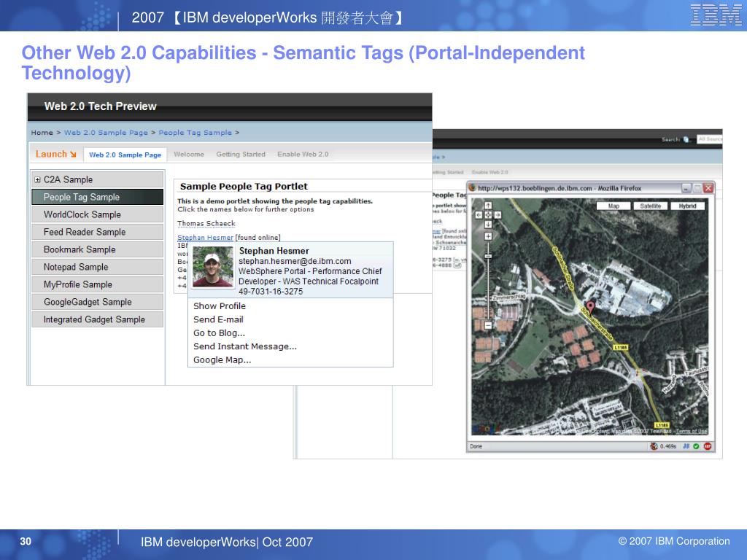Open MyProfile Sample in sidebar
This screenshot has height=560, width=747.
click(x=97, y=284)
